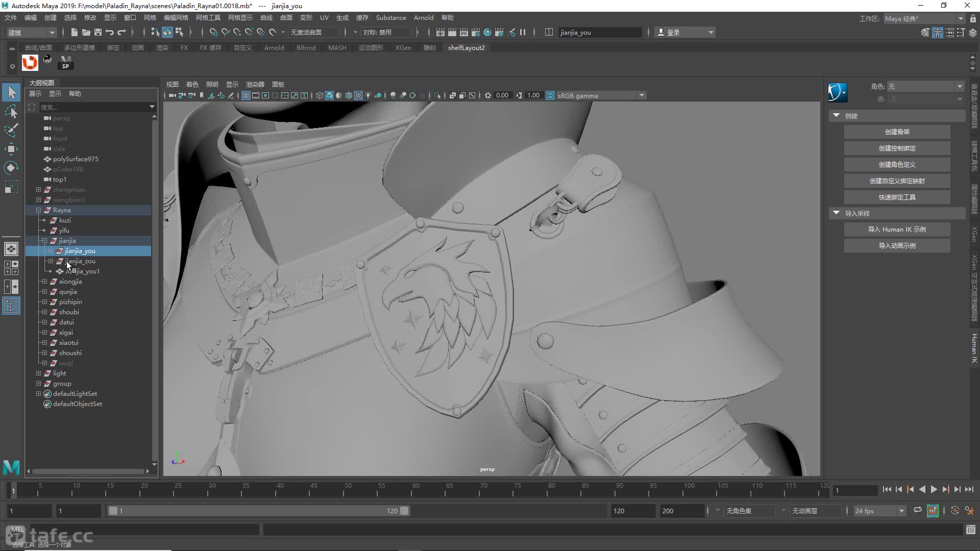Click the Pause Viewport 2 icon

click(523, 32)
